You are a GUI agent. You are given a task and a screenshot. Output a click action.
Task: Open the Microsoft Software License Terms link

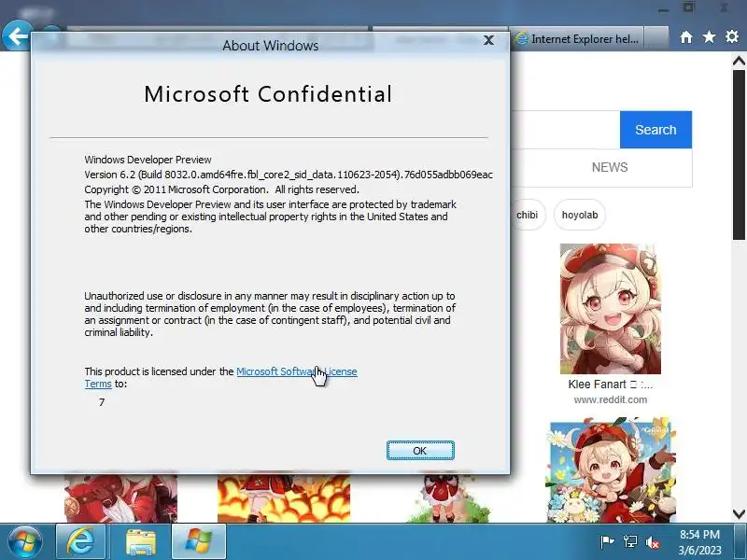click(x=296, y=371)
